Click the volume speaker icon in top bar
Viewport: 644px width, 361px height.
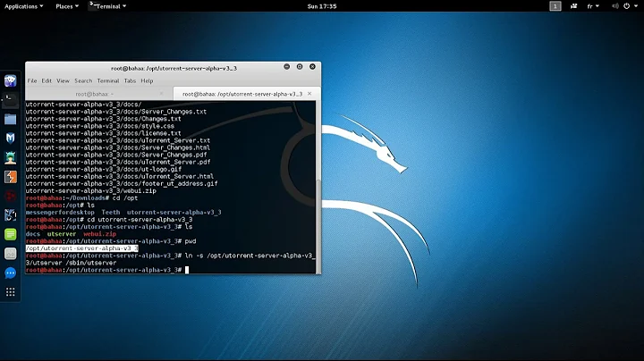(x=614, y=6)
